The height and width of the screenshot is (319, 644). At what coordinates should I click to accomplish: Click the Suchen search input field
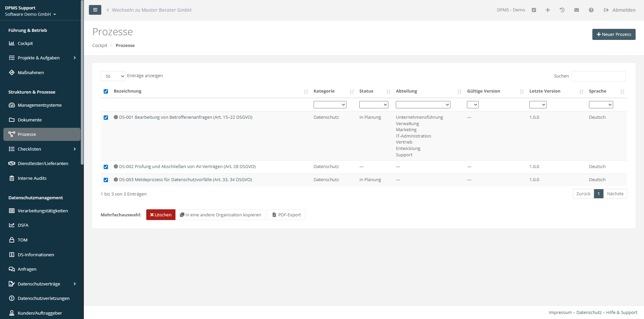coord(598,76)
